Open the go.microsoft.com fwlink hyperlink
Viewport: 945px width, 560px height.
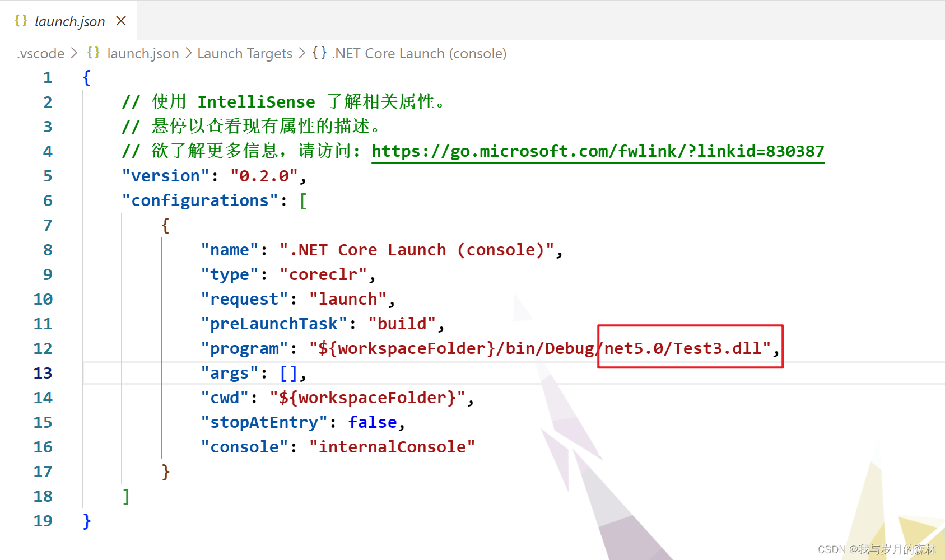pos(598,151)
